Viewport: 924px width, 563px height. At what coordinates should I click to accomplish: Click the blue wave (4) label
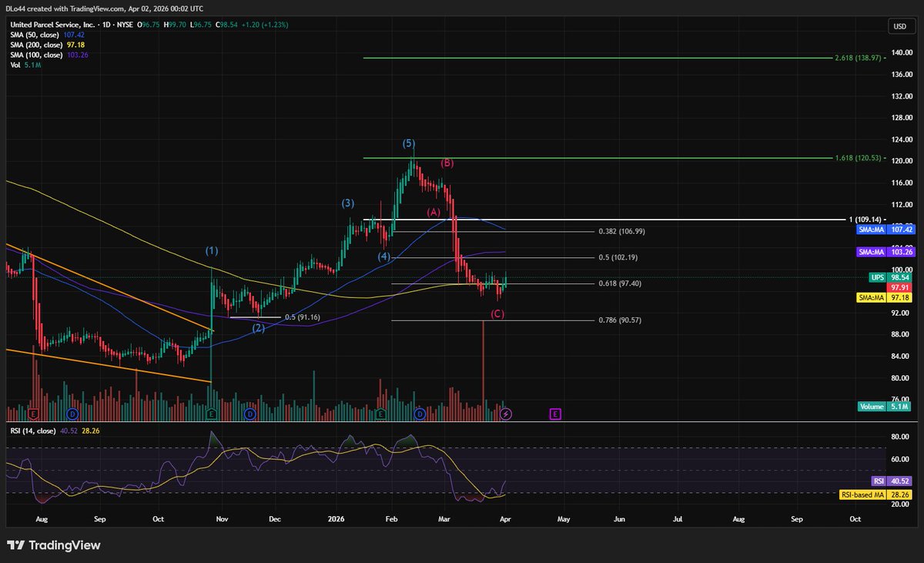(384, 256)
